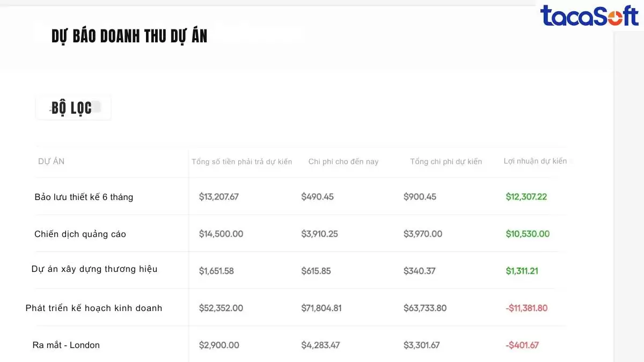Click the green $10,530.00 profit value
This screenshot has width=644, height=362.
coord(528,234)
